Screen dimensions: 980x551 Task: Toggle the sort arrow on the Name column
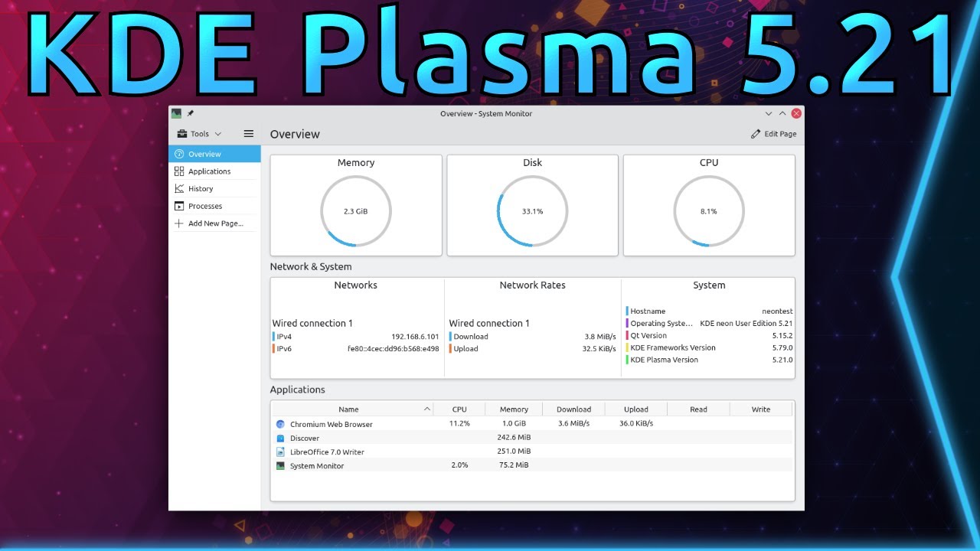tap(427, 409)
